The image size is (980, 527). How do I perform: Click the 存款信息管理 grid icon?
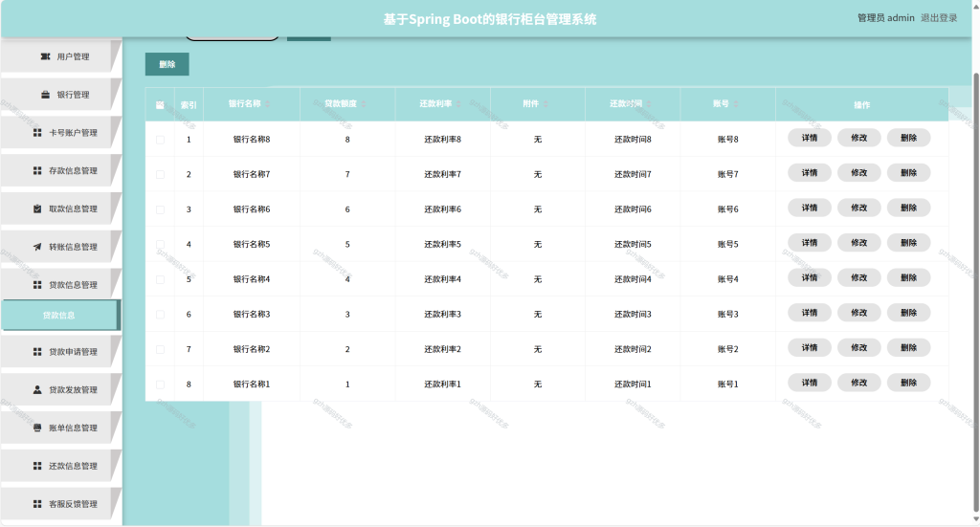[37, 171]
